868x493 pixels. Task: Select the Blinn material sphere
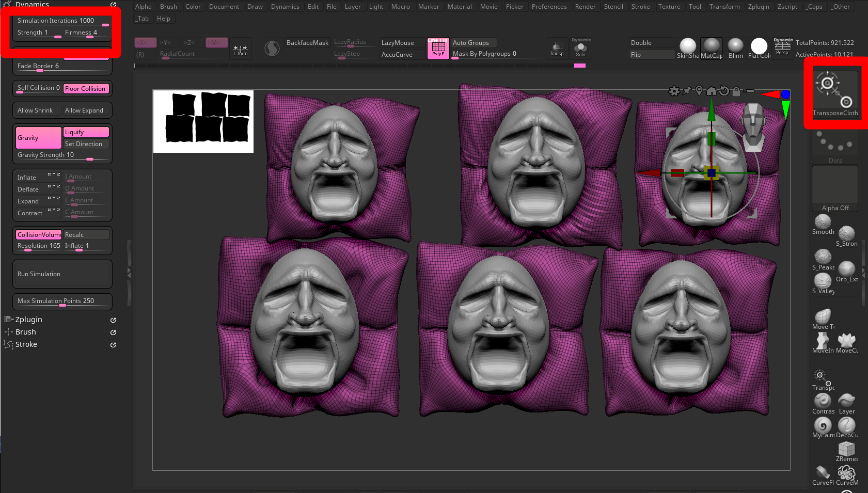pyautogui.click(x=735, y=46)
